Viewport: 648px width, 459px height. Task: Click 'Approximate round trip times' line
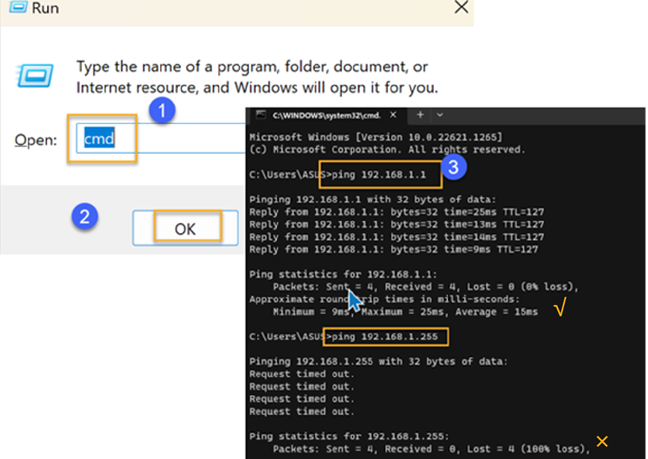[384, 299]
